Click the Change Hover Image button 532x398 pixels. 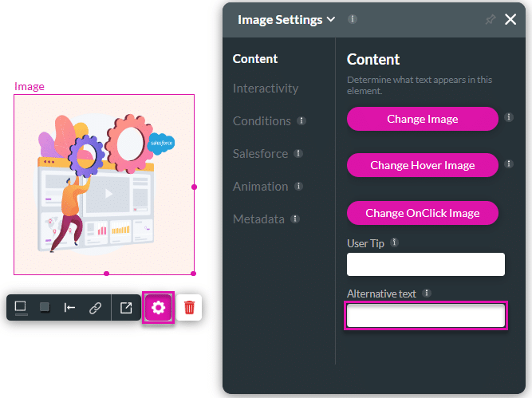(423, 165)
